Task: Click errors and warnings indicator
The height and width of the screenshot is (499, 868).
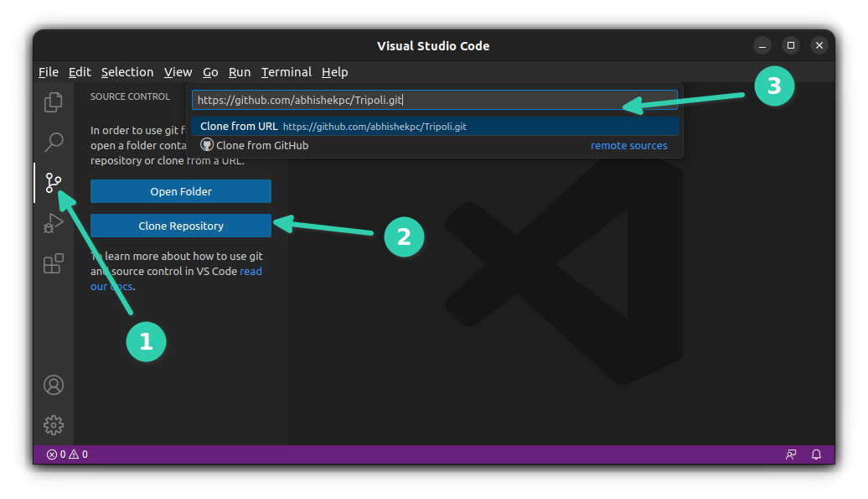Action: click(67, 454)
